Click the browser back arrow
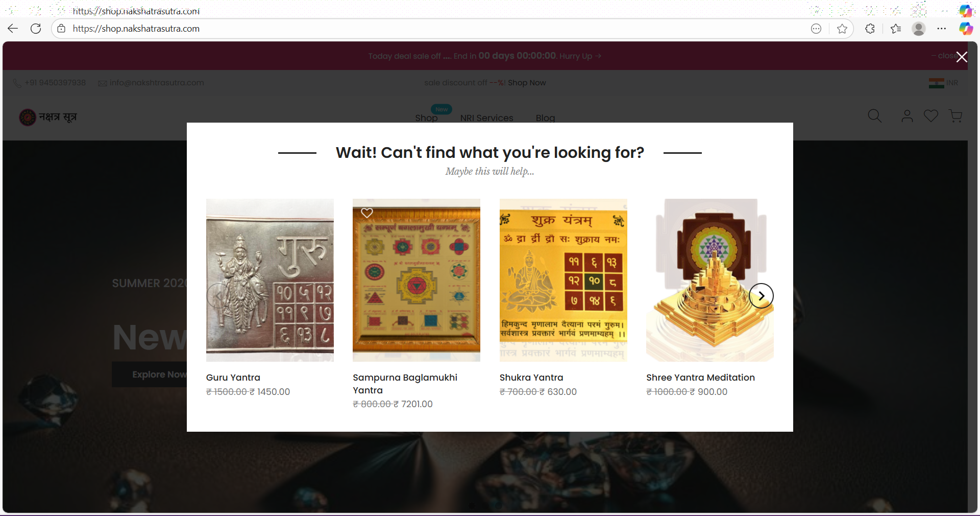The image size is (980, 516). tap(13, 29)
